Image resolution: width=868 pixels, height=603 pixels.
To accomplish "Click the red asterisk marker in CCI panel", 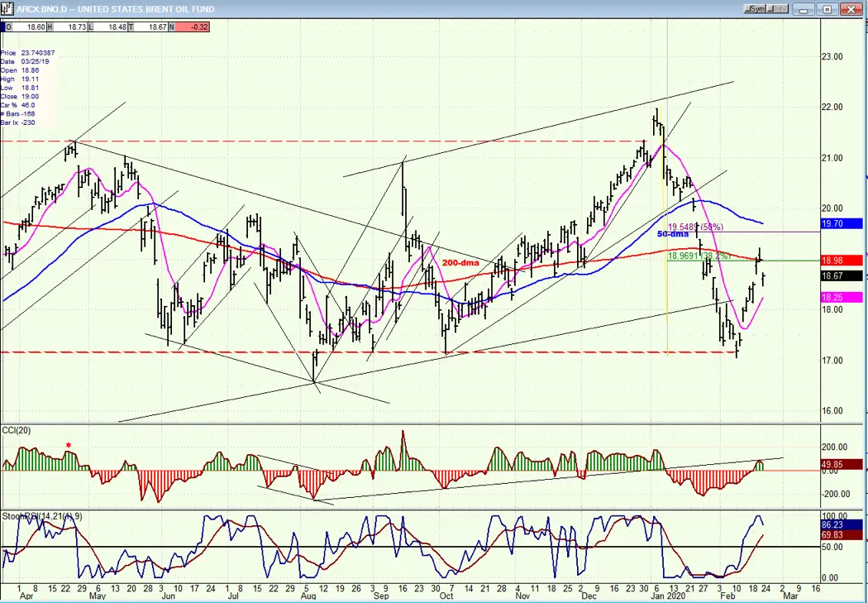I will point(69,446).
